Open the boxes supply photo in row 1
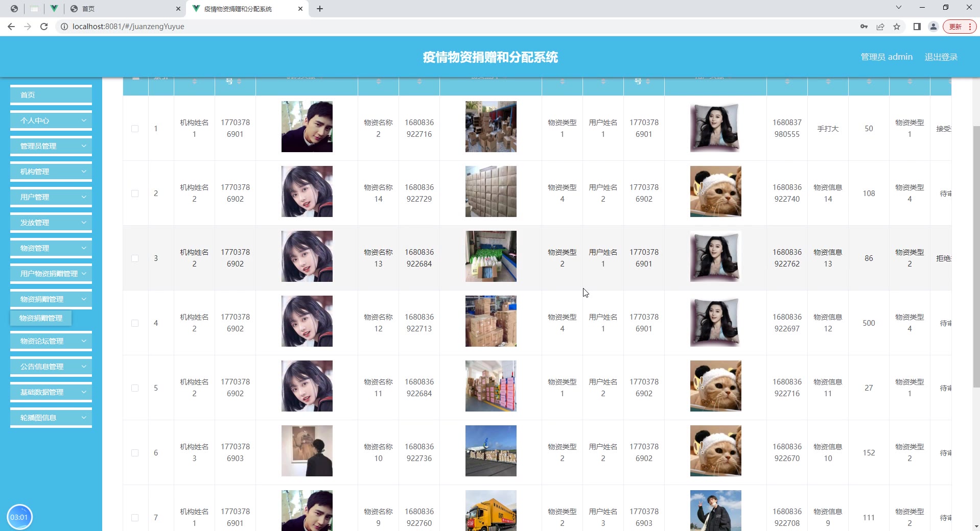Viewport: 980px width, 531px height. (x=491, y=127)
